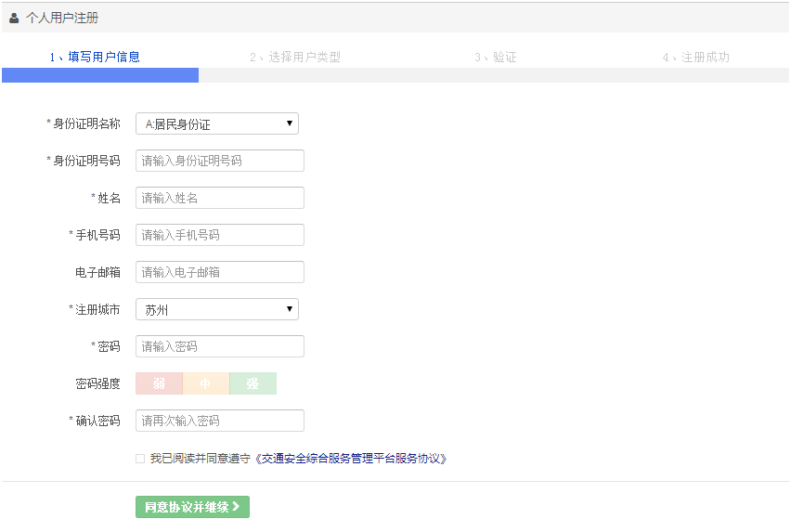Image resolution: width=790 pixels, height=532 pixels.
Task: Click the 请再次输入密码 confirmation field
Action: pos(220,421)
